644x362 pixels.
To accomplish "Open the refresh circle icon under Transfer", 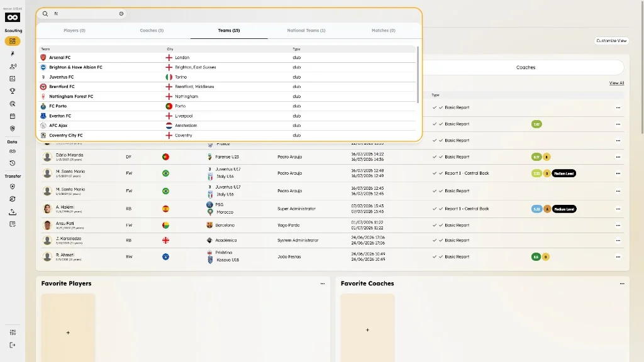I will pos(13,199).
